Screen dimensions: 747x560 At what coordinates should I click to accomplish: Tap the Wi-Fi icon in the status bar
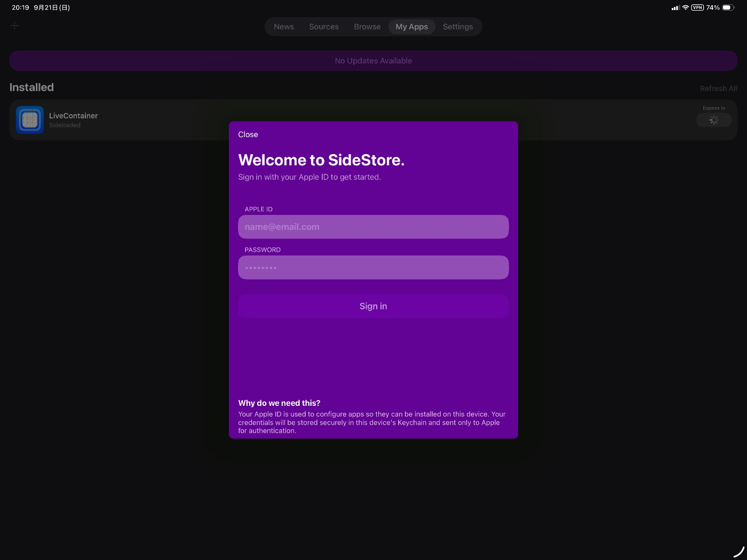[x=686, y=7]
